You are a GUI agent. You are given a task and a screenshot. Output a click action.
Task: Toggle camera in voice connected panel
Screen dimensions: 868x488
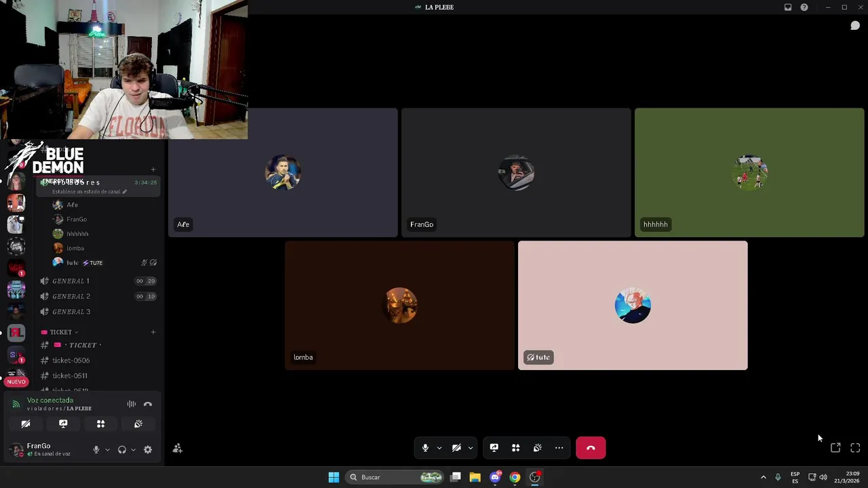pos(26,424)
